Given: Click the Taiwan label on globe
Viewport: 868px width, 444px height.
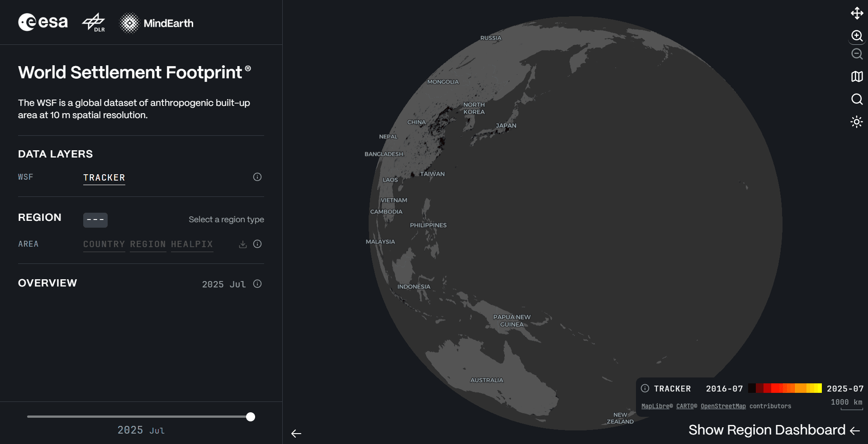Looking at the screenshot, I should click(x=432, y=174).
